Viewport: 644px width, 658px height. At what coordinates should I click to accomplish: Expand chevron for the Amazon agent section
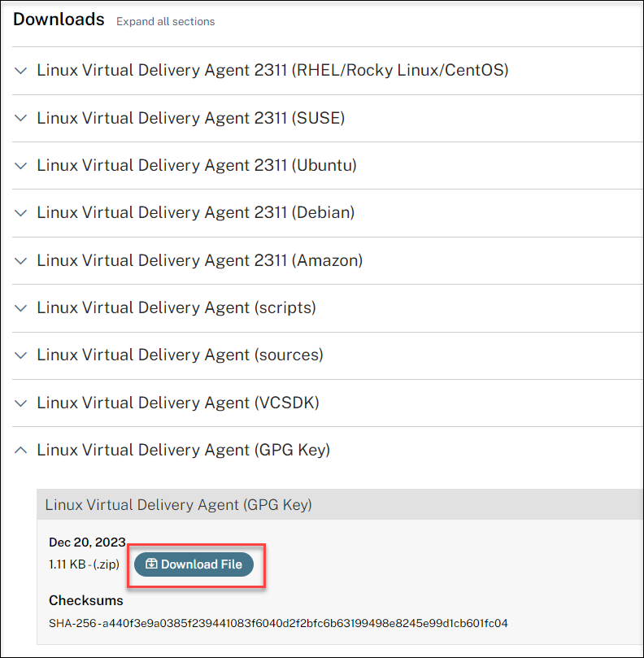point(21,261)
